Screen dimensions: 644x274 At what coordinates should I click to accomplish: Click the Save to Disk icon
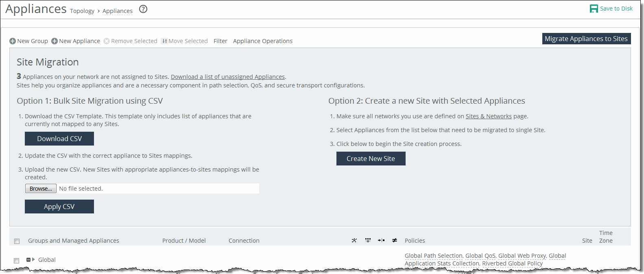pos(594,9)
